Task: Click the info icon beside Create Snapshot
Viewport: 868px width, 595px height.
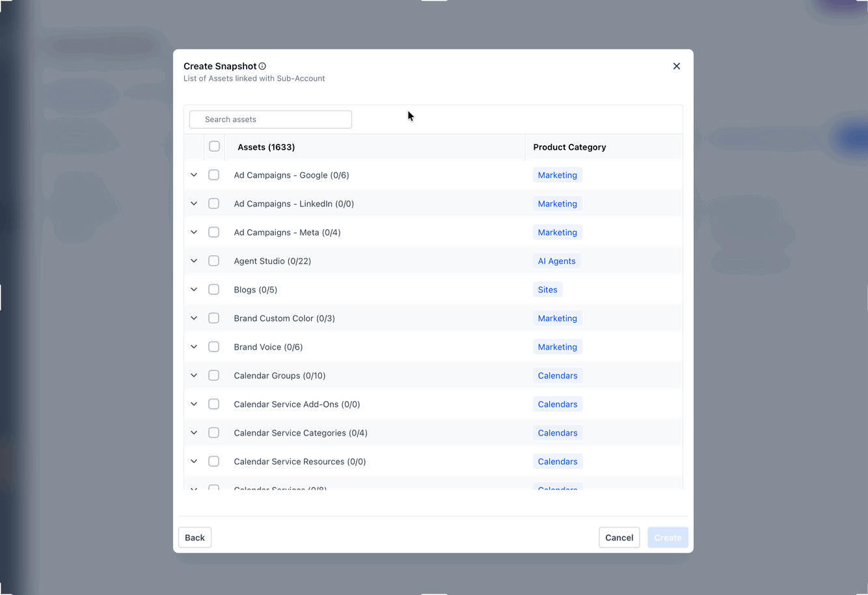Action: click(x=262, y=66)
